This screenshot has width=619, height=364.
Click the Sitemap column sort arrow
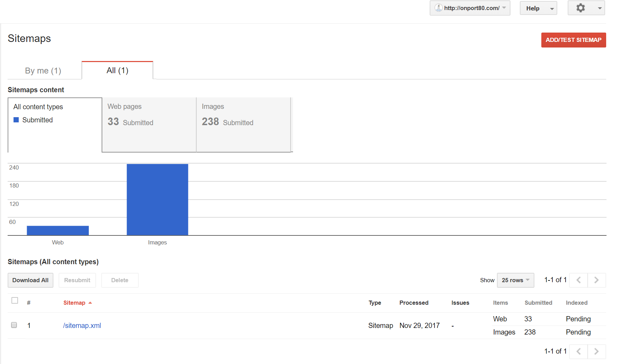(90, 303)
